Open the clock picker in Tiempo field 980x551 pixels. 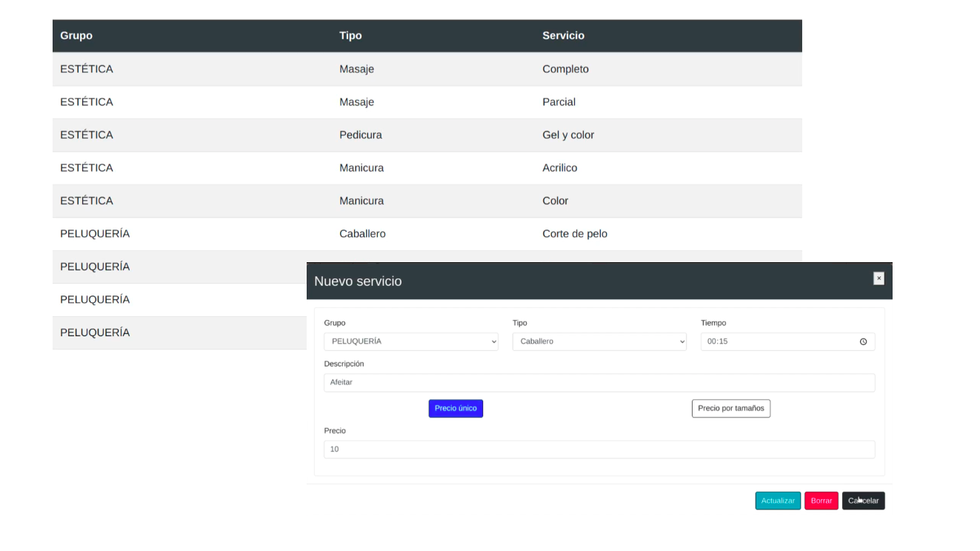coord(863,342)
